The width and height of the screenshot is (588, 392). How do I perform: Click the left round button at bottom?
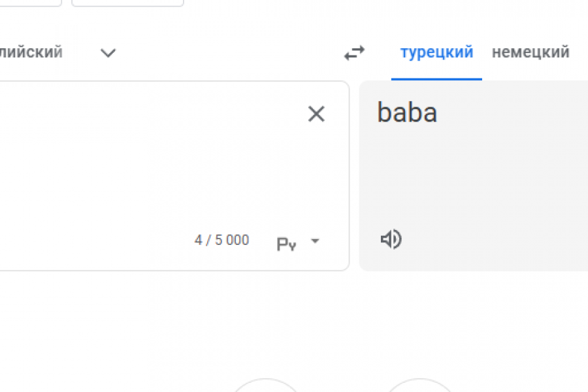coord(265,385)
